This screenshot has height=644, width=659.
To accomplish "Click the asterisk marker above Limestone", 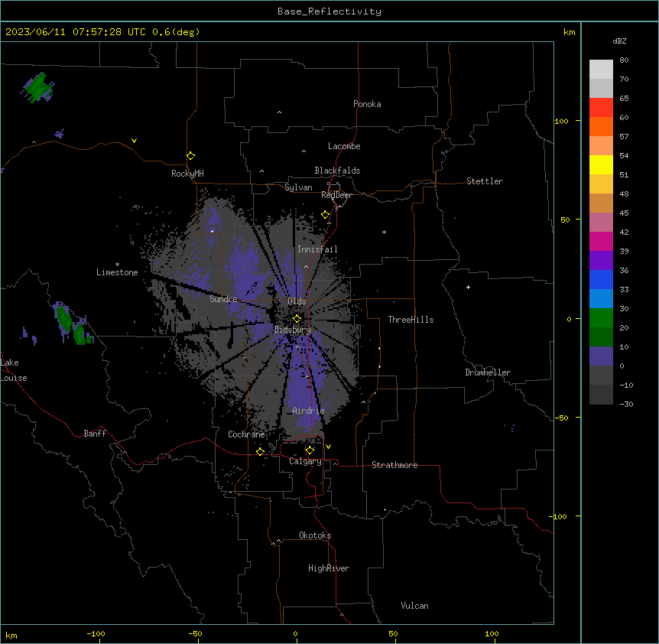I will (117, 265).
